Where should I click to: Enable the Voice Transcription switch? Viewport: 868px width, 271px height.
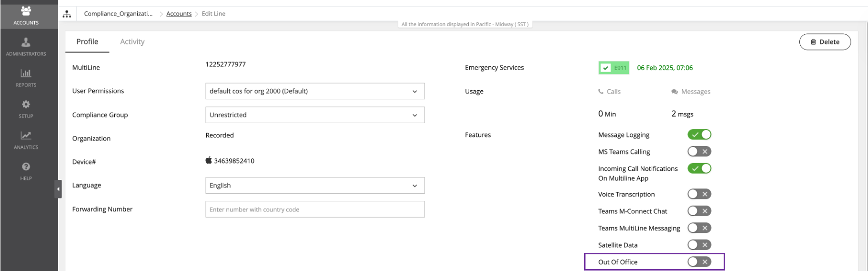click(x=699, y=194)
